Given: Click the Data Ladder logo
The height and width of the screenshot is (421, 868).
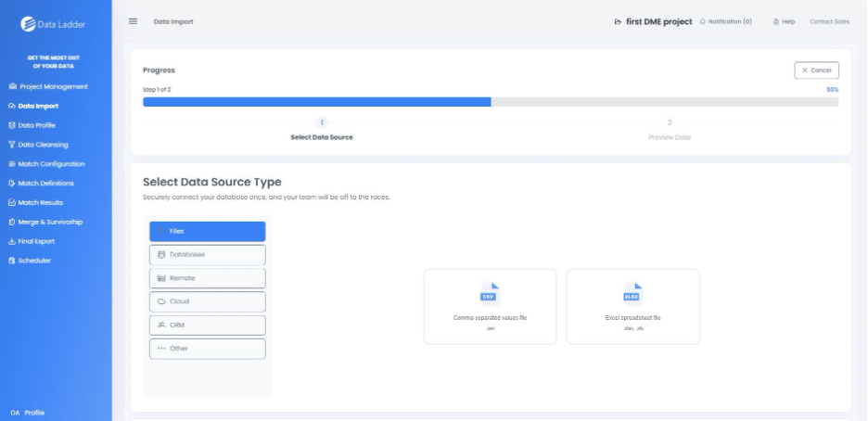Looking at the screenshot, I should [53, 24].
